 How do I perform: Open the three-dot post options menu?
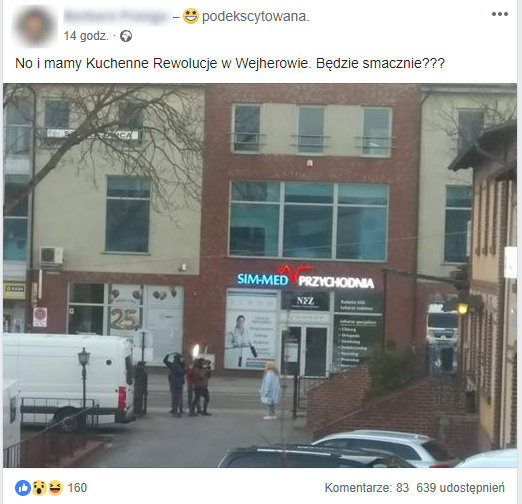pos(500,14)
